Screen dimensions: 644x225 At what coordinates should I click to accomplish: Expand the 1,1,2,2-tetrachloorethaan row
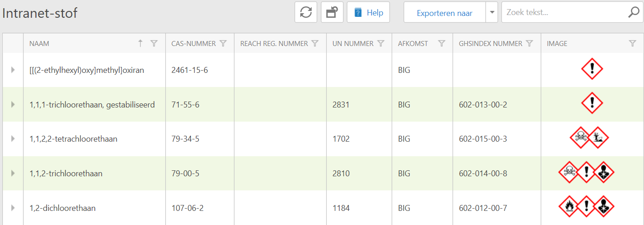[x=13, y=139]
